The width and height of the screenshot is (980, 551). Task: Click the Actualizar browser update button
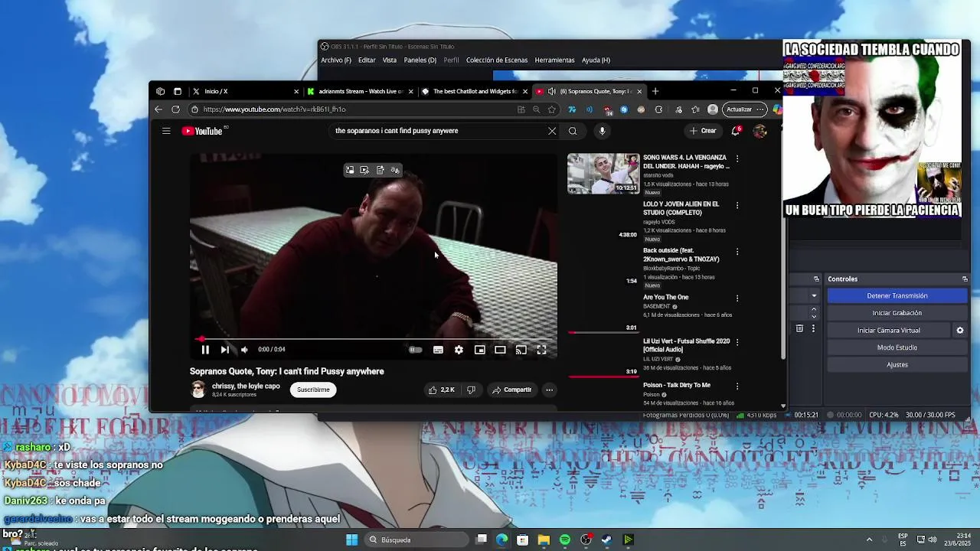[x=743, y=109]
